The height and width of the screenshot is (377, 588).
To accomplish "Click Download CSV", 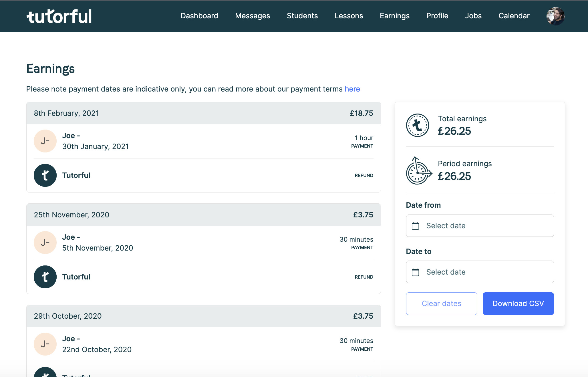I will pos(518,303).
